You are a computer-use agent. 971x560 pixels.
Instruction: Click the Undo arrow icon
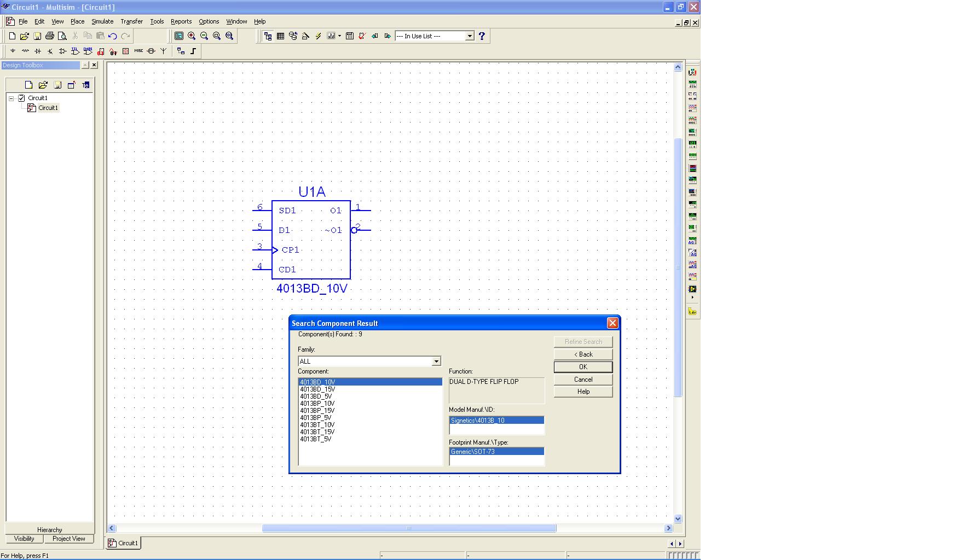[x=113, y=36]
